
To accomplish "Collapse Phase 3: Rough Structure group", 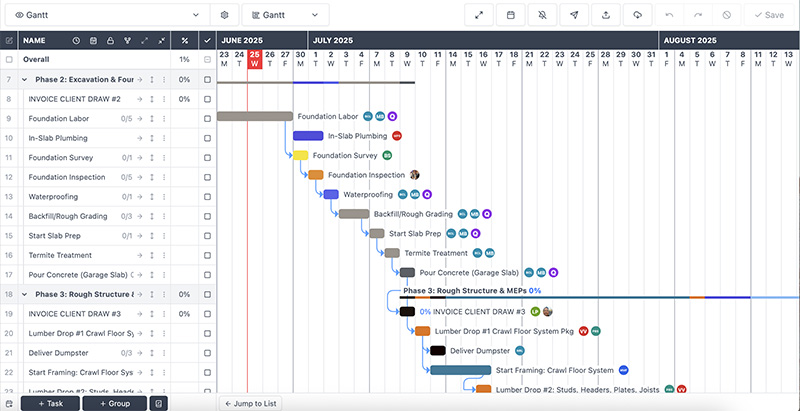I will (x=23, y=294).
